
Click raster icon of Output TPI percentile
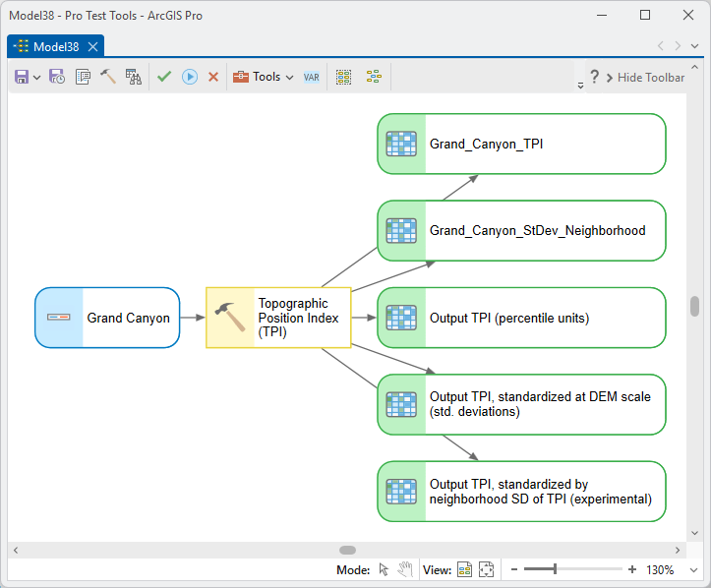coord(401,318)
